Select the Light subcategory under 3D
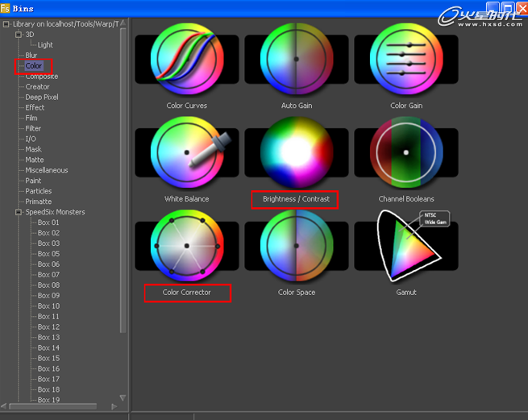The height and width of the screenshot is (420, 528). (x=45, y=45)
